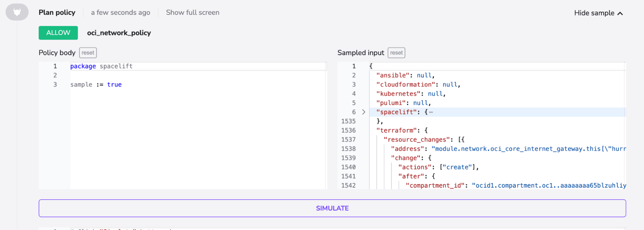Click the green ALLOW badge
Viewport: 644px width, 230px height.
pos(58,33)
